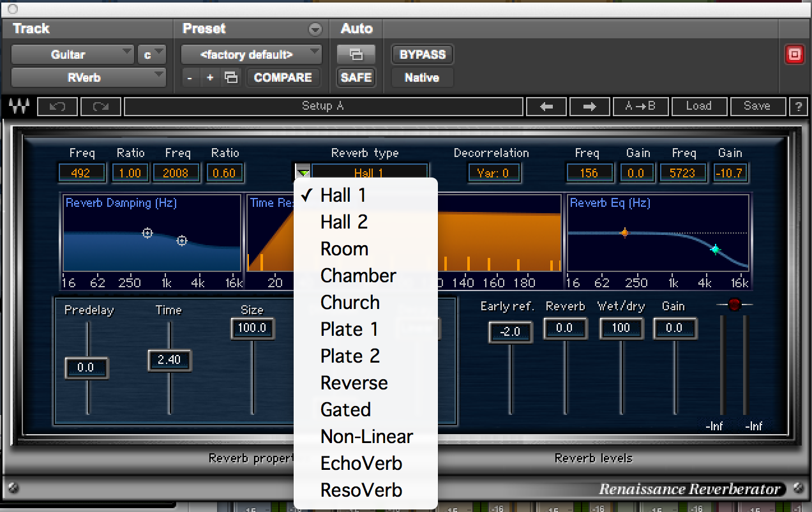
Task: Click the green Reverb type dropdown arrow
Action: (303, 173)
